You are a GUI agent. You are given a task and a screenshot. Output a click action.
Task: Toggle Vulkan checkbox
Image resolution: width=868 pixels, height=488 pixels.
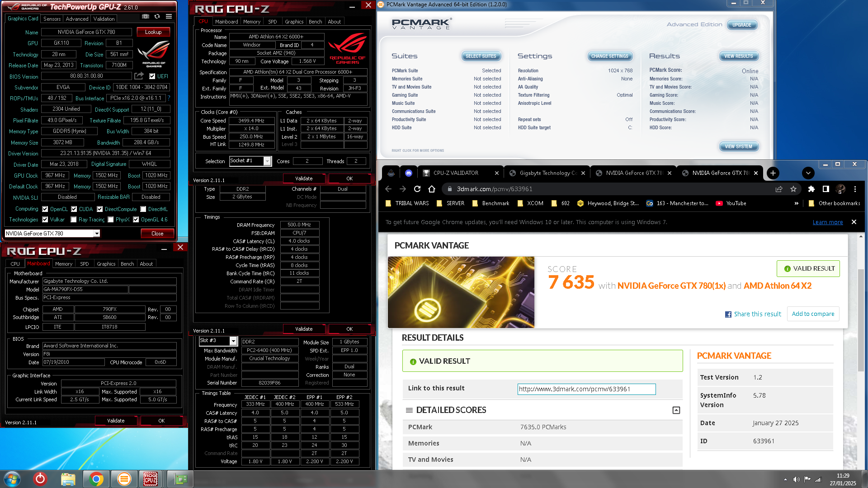pos(45,220)
